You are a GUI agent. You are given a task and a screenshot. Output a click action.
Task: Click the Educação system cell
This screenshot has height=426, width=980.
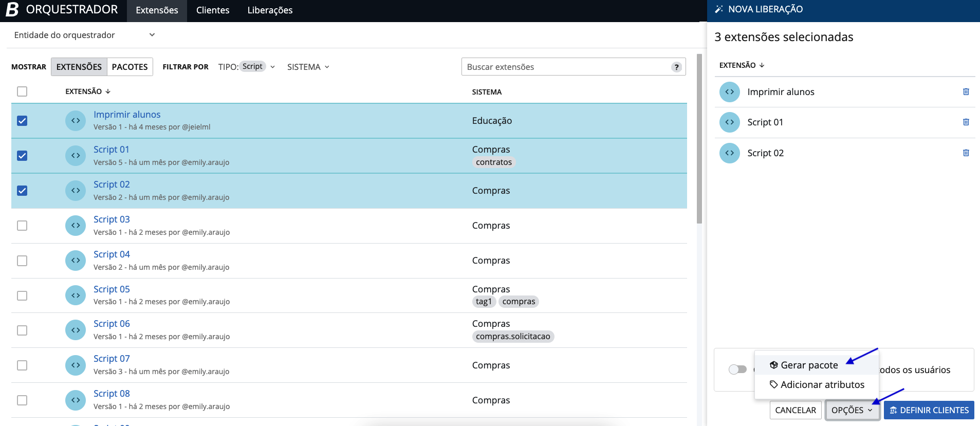coord(492,121)
